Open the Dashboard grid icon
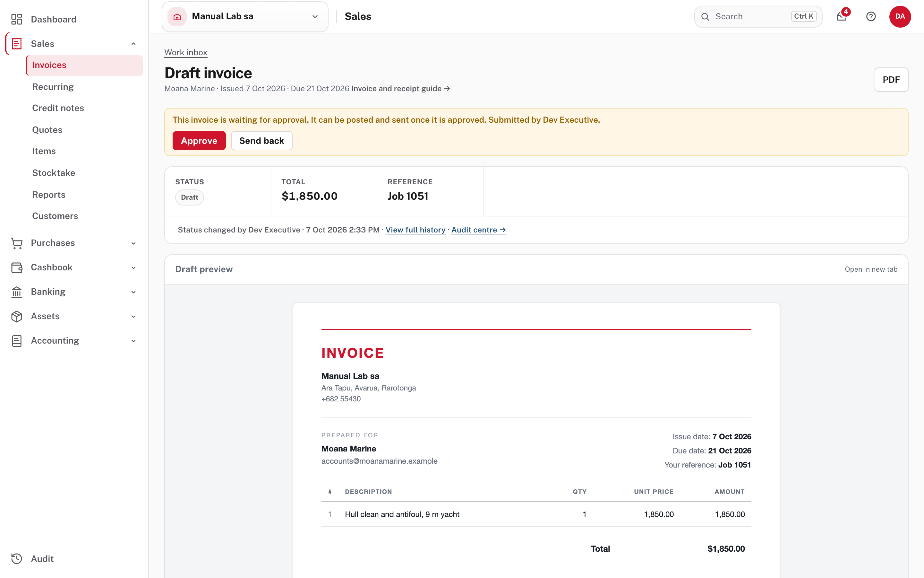Screen dimensions: 924x578 [16, 19]
